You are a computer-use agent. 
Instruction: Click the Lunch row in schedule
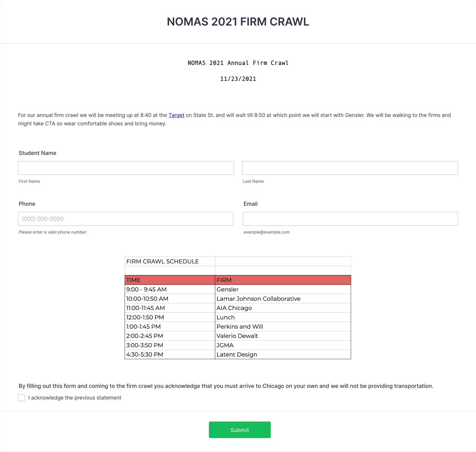click(238, 317)
